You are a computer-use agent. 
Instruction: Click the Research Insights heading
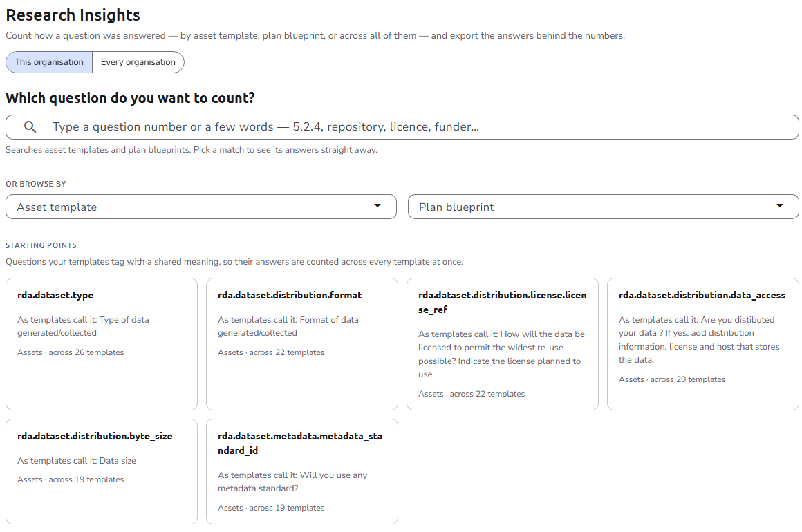click(73, 15)
